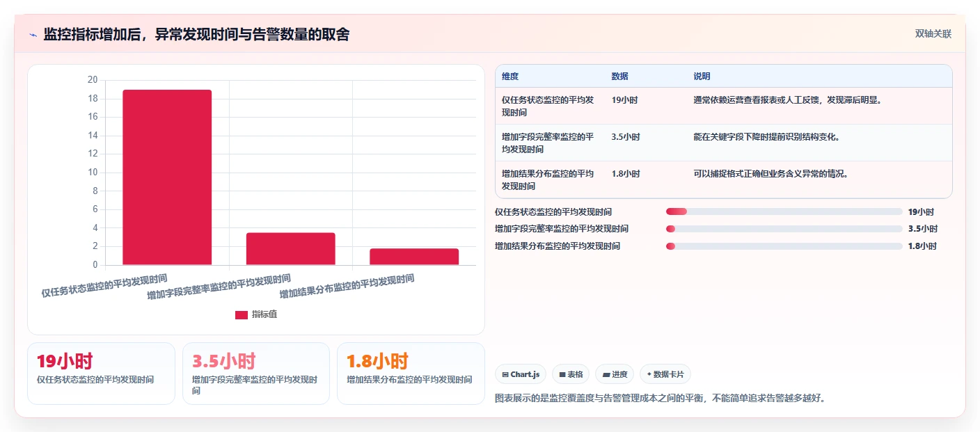
Task: Click the progress bar for 增加字段完整率监控
Action: point(784,229)
